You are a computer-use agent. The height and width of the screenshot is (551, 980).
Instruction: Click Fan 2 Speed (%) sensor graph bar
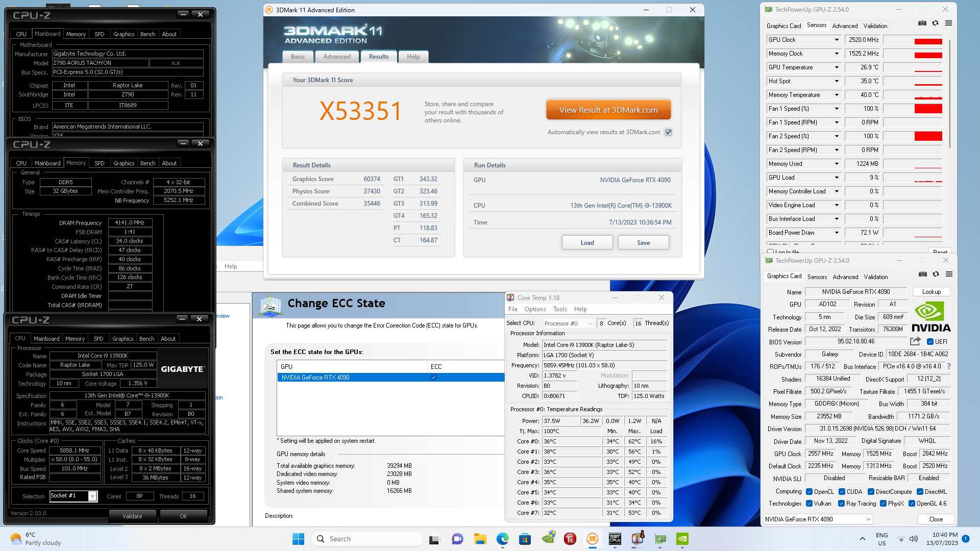[913, 136]
